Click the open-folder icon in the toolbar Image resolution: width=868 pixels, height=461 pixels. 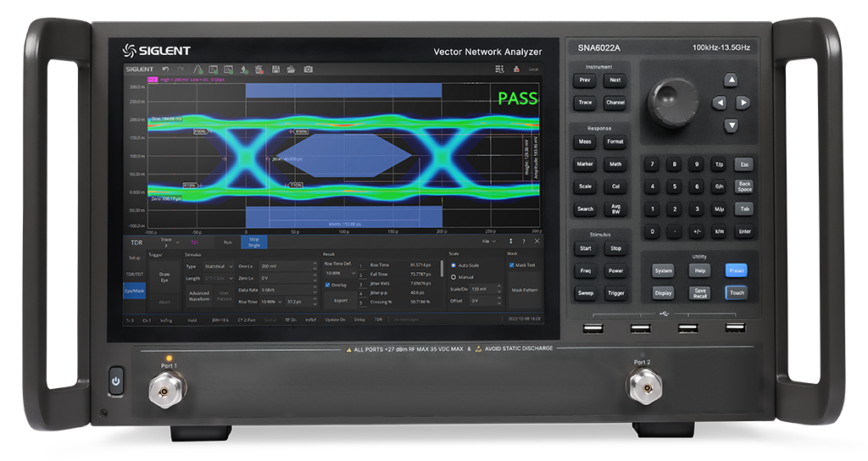[291, 69]
